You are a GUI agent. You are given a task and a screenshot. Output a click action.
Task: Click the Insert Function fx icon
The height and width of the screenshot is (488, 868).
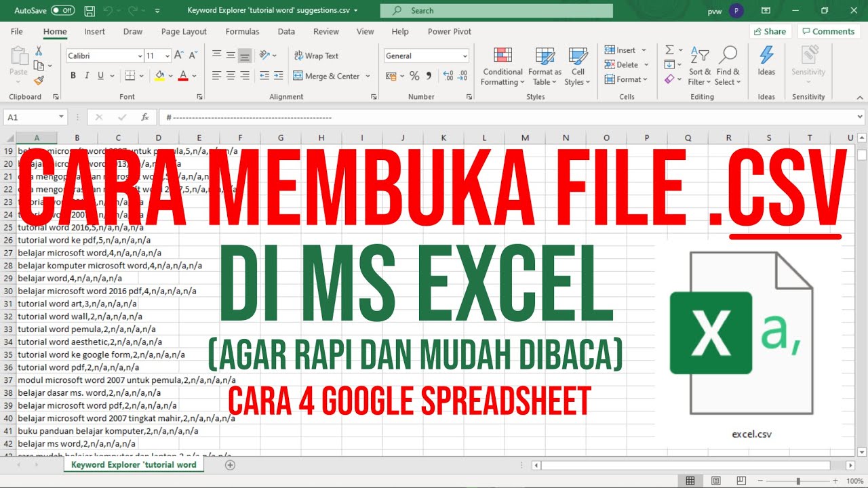coord(144,117)
